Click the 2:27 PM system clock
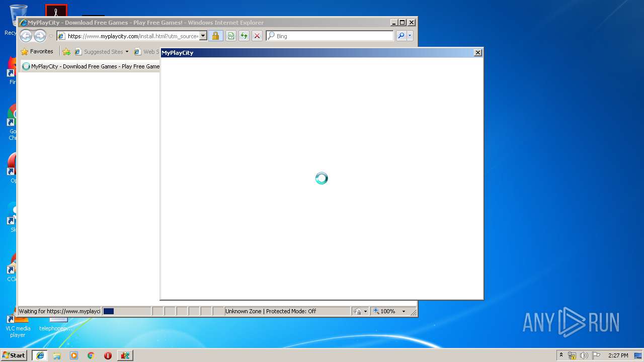Viewport: 644px width, 362px height. 618,355
